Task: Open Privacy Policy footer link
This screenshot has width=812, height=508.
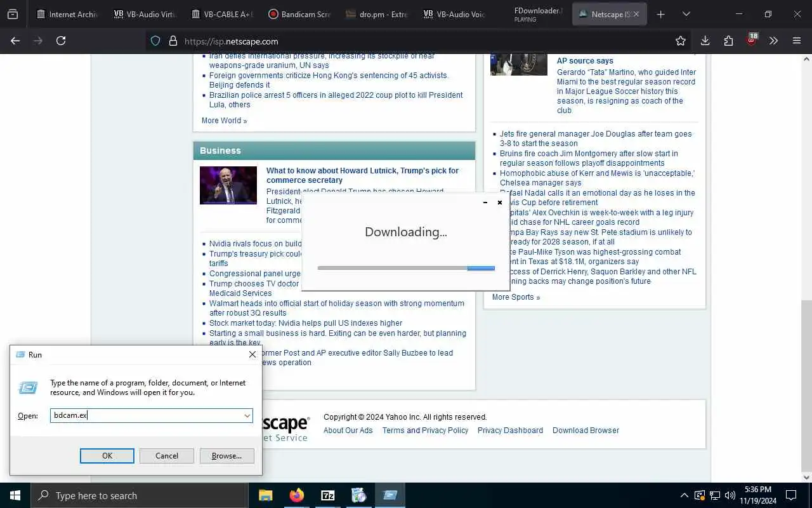Action: point(445,430)
